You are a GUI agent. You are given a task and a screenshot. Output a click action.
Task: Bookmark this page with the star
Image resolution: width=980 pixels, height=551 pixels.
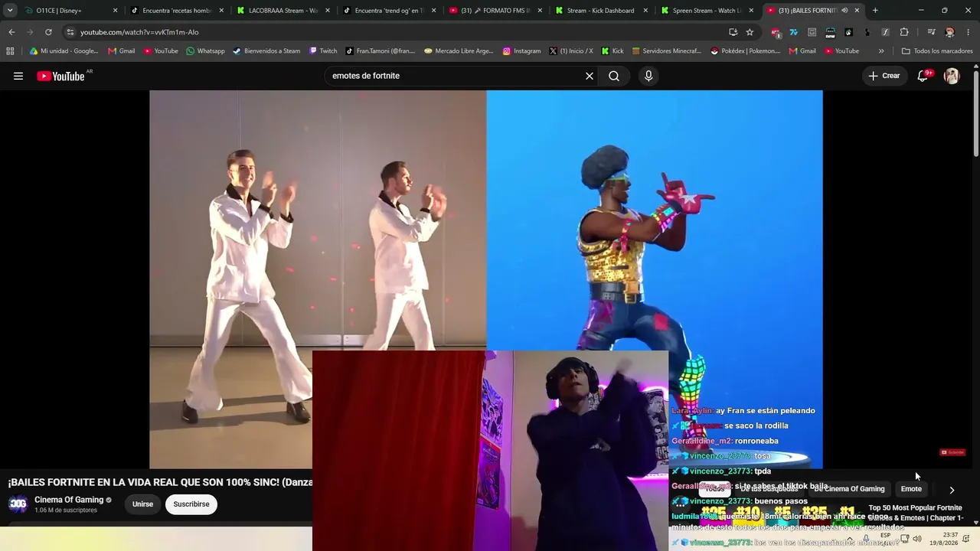pos(750,32)
